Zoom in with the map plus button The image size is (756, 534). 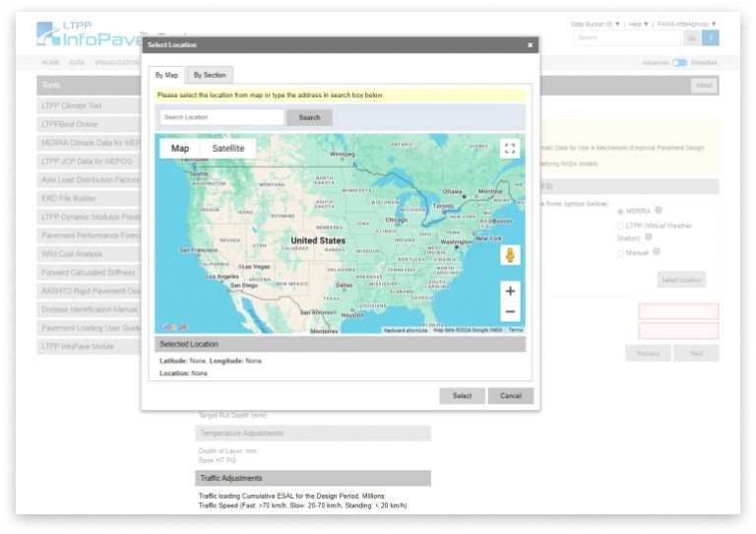click(509, 291)
